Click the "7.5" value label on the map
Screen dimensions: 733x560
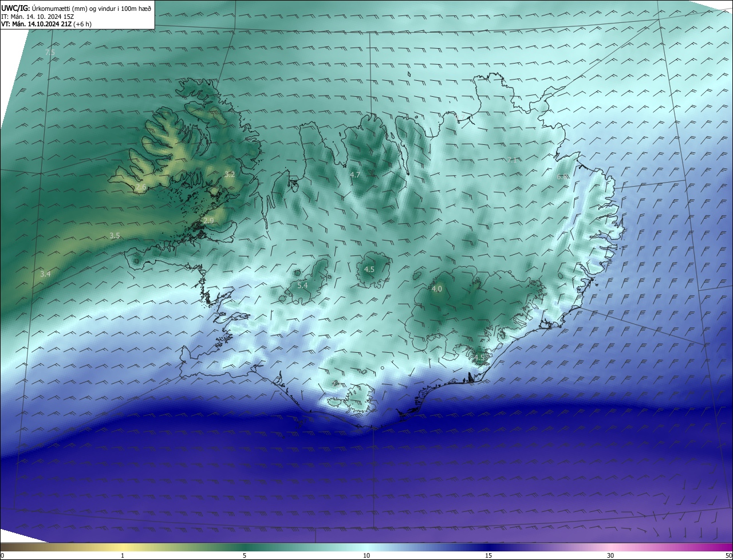(x=50, y=53)
